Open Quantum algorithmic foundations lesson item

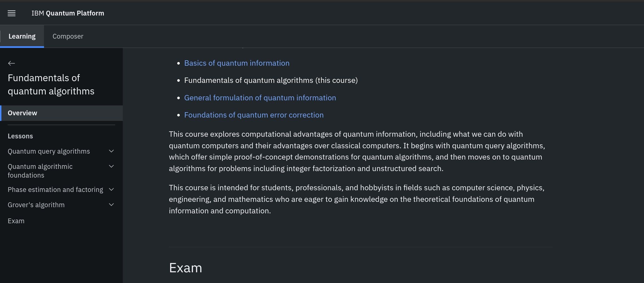(x=40, y=171)
